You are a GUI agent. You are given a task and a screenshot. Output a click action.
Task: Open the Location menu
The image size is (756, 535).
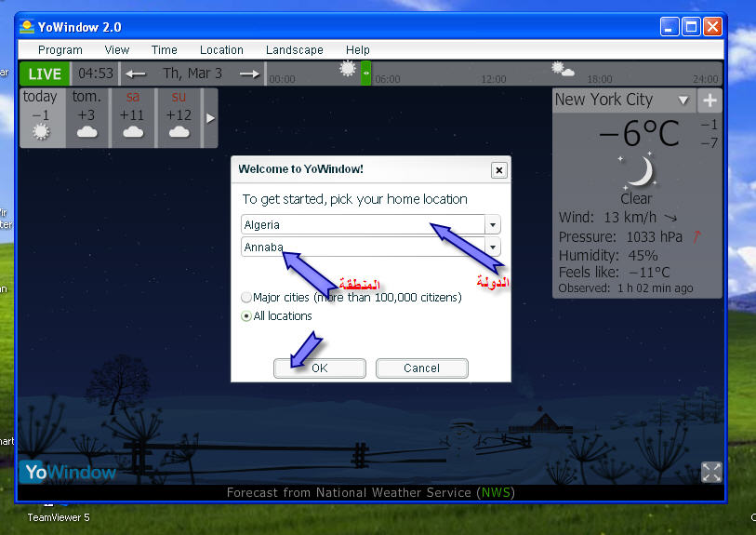click(x=221, y=50)
